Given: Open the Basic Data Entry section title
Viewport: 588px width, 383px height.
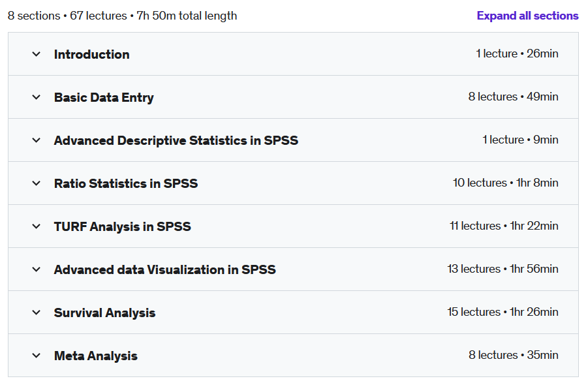Looking at the screenshot, I should pyautogui.click(x=104, y=97).
